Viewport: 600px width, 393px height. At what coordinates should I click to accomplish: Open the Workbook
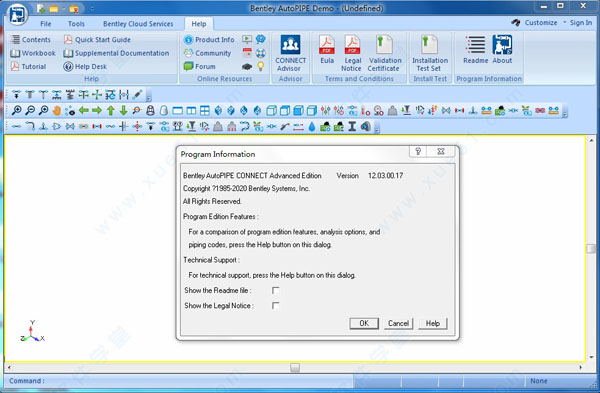pyautogui.click(x=33, y=53)
